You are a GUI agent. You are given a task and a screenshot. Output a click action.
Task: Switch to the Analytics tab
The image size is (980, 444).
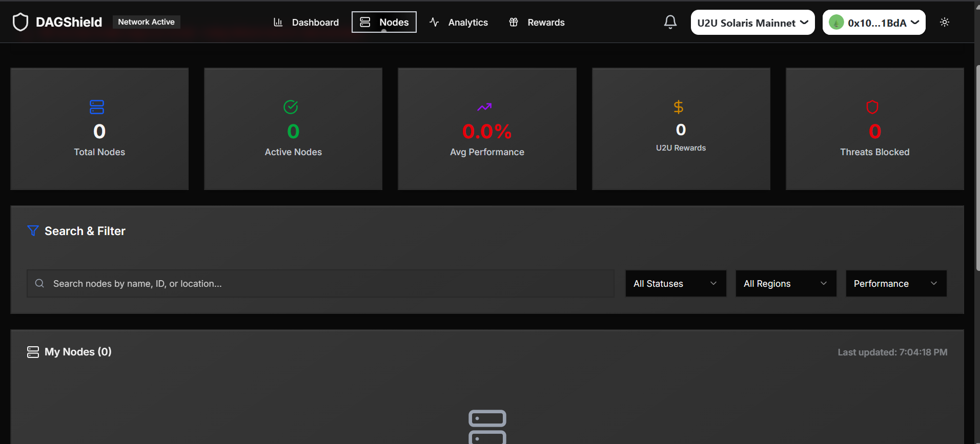click(459, 23)
